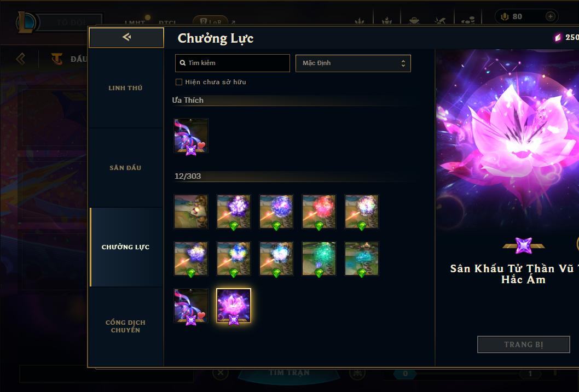Choose the white rainbow firework boom icon
Image resolution: width=579 pixels, height=392 pixels.
[362, 212]
